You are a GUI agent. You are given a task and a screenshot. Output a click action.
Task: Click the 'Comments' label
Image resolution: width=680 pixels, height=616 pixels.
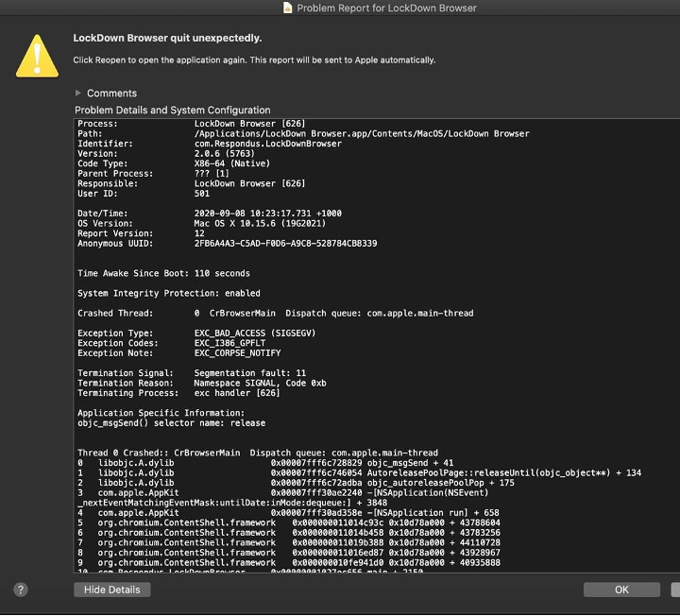click(x=111, y=94)
